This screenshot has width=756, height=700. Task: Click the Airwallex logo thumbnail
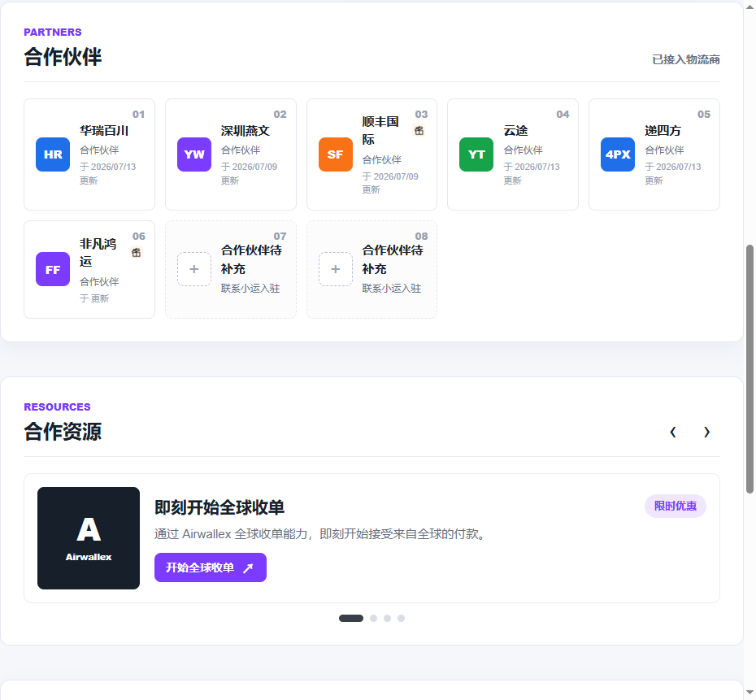tap(89, 538)
